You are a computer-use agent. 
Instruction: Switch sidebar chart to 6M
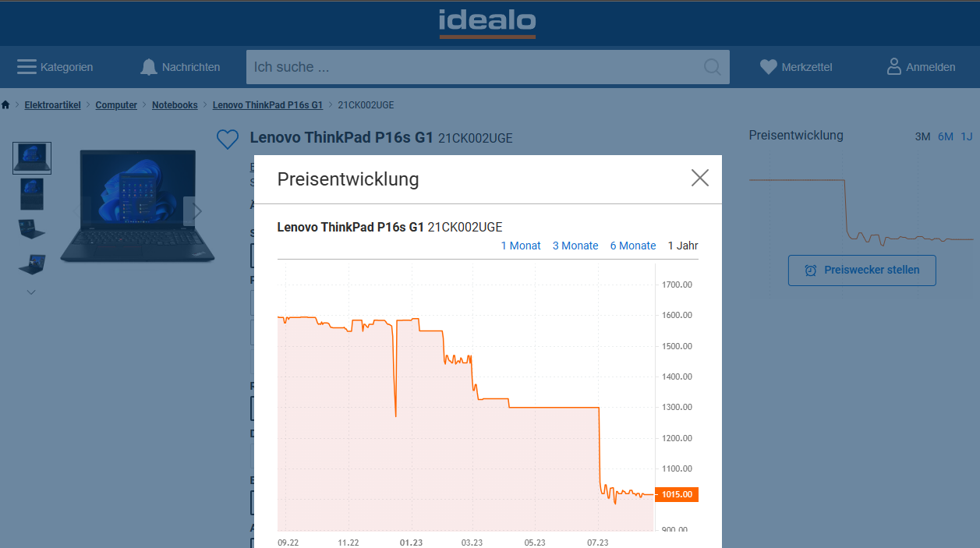point(946,136)
